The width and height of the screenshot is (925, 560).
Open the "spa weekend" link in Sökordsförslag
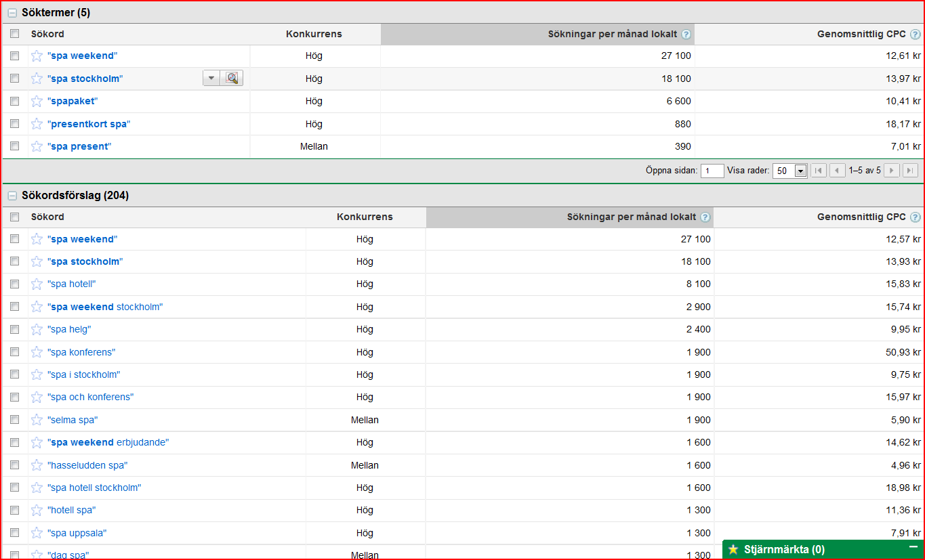point(83,239)
